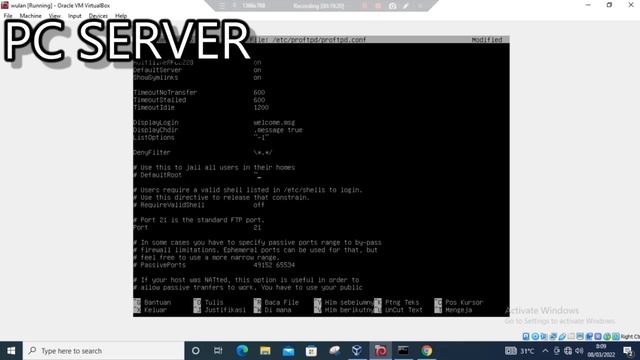Open Microsoft Store from taskbar
The image size is (640, 360).
pos(311,351)
